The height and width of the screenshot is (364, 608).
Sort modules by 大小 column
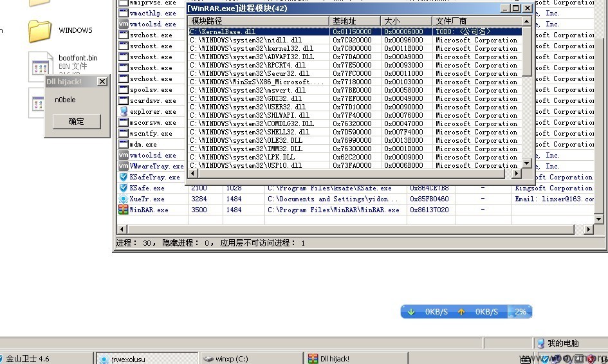coord(407,21)
